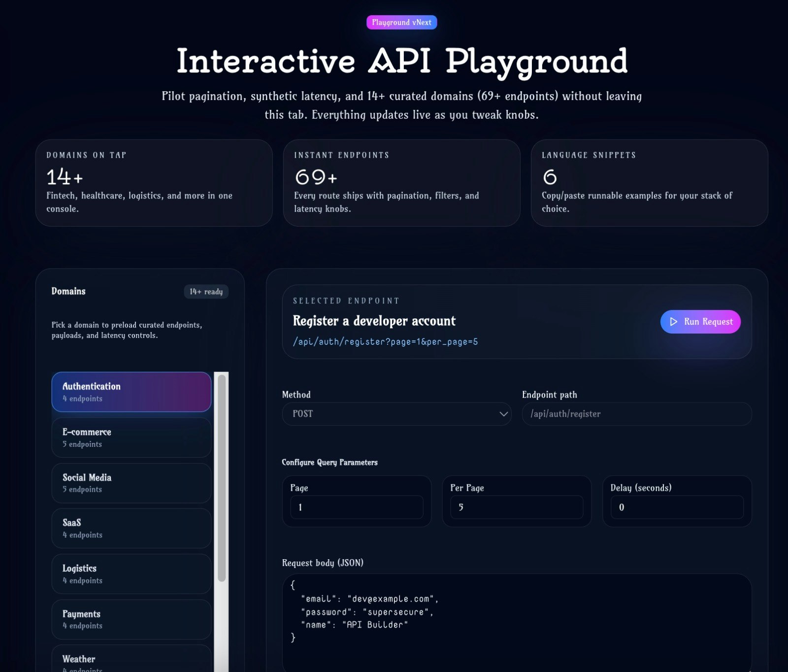Select the Authentication domain card
The height and width of the screenshot is (672, 788).
(131, 392)
